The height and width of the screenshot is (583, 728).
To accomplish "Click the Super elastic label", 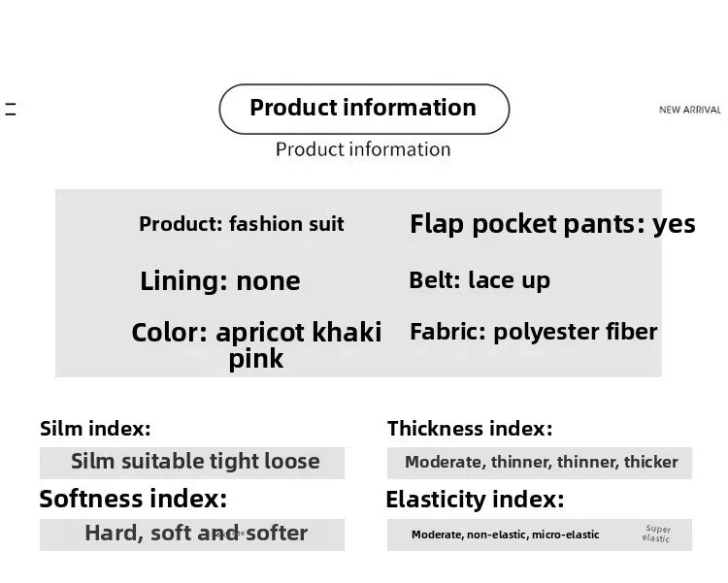I will (x=656, y=534).
